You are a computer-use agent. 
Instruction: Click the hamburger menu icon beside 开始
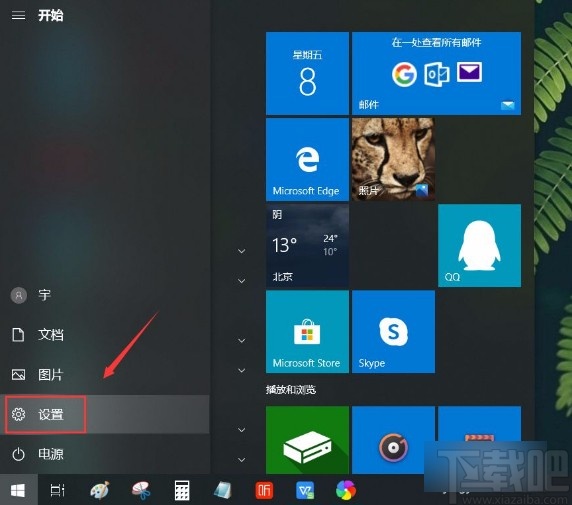[18, 15]
